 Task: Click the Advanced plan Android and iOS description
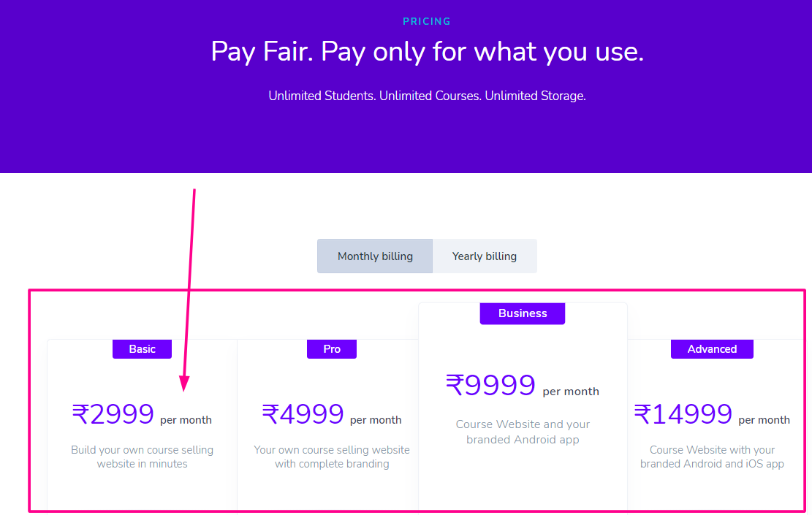coord(712,457)
